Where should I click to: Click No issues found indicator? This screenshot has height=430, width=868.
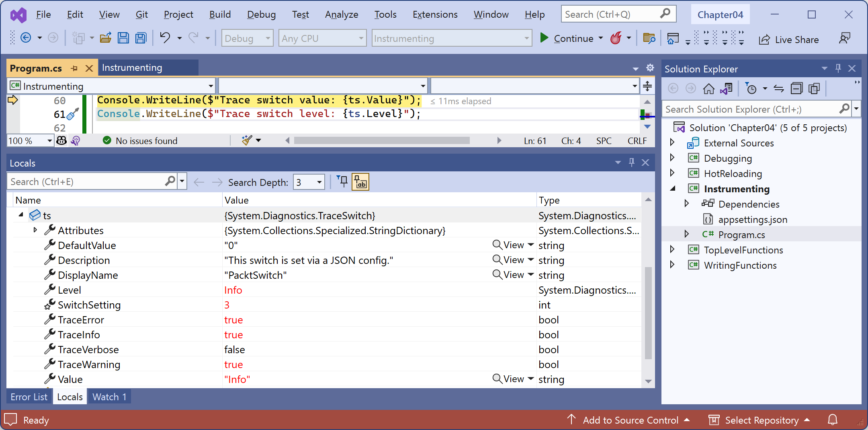click(x=140, y=141)
